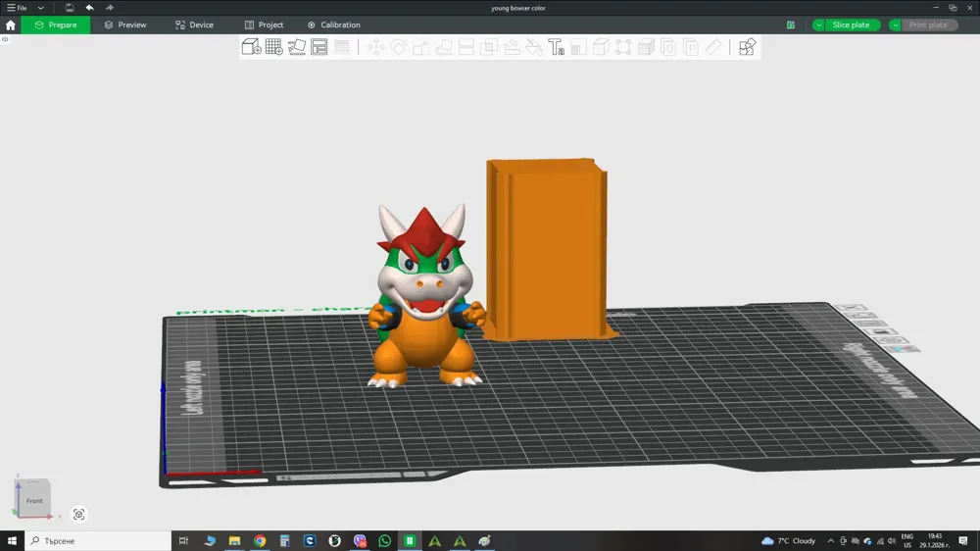Select the orange prime tower block
Image resolution: width=980 pixels, height=551 pixels.
[x=549, y=250]
